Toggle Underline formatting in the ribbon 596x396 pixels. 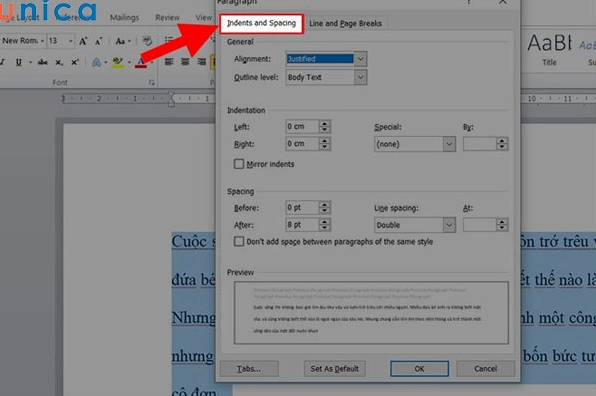[x=18, y=62]
